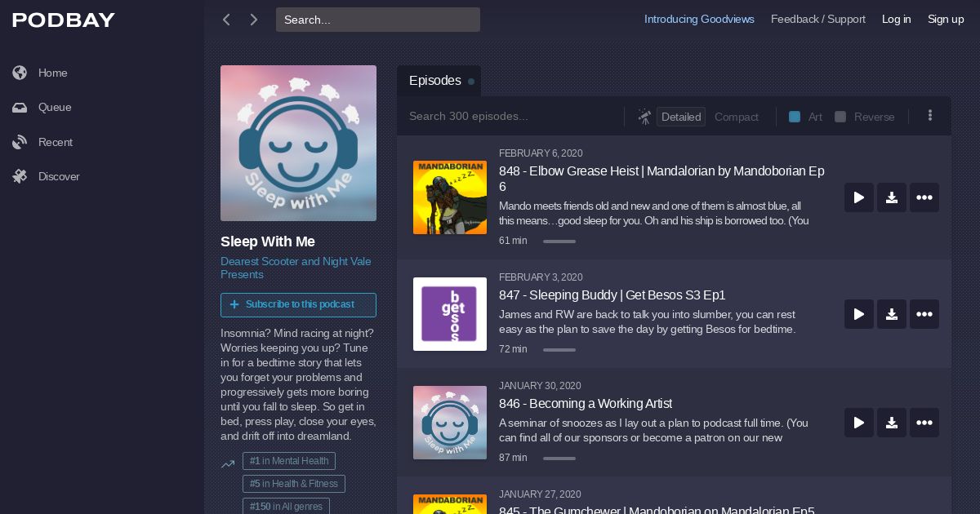Screen dimensions: 980x514
Task: Play episode 846 Becoming a Working Artist
Action: click(x=859, y=423)
